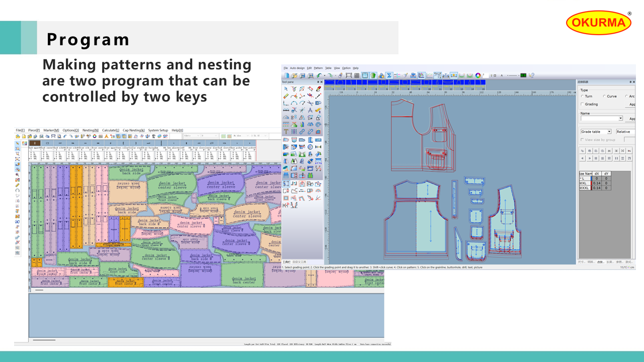Click the Undo arrow in pattern toolbar

tap(319, 75)
